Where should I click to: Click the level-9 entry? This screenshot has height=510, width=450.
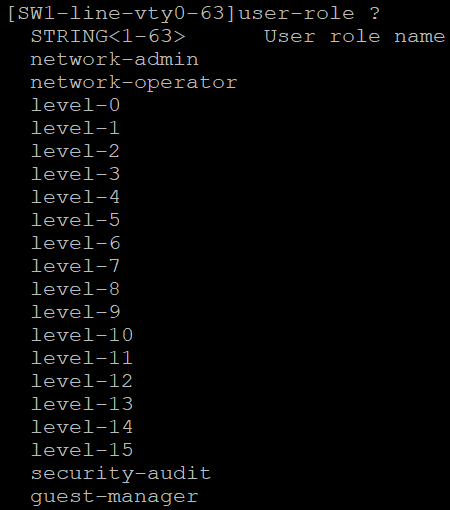tap(75, 312)
